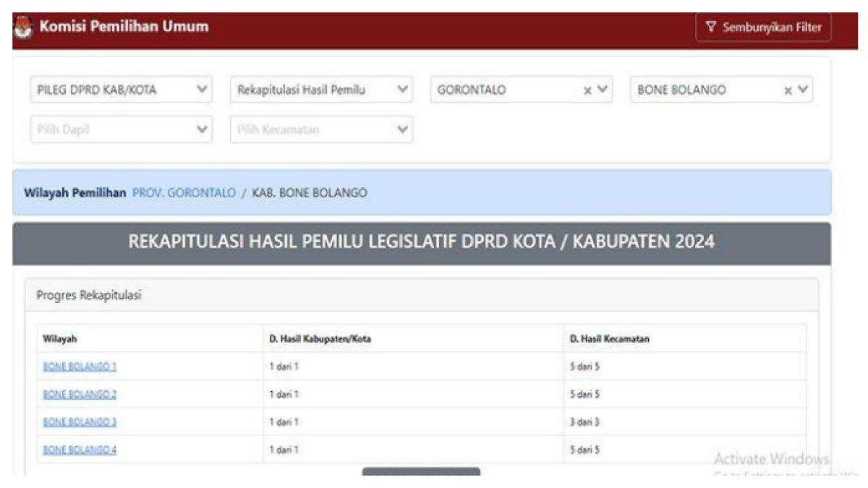Click the chevron on Pilih Dapil
Viewport: 868px width, 488px height.
point(200,129)
